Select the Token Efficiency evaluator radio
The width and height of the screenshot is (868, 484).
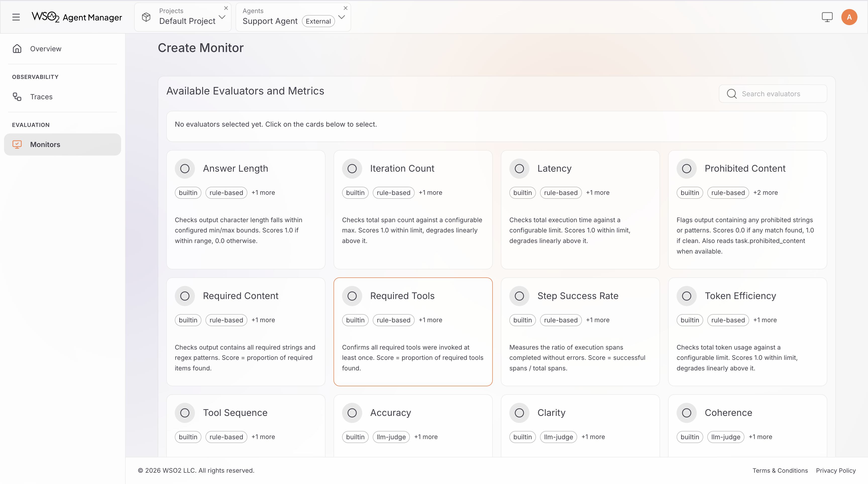(x=686, y=296)
